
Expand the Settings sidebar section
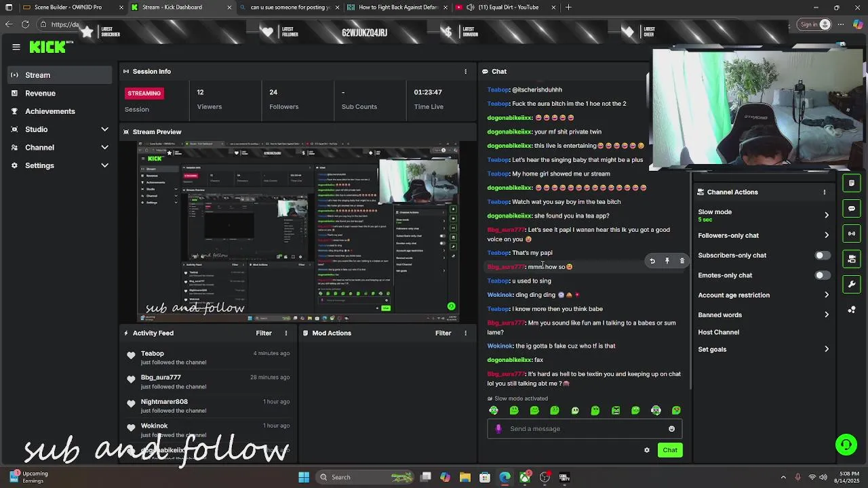104,165
